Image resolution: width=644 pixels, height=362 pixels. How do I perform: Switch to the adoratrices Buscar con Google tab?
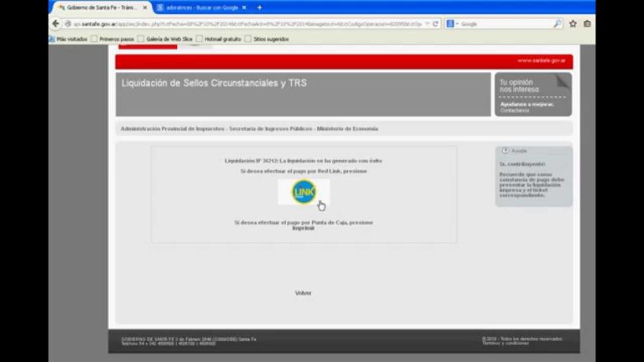(x=201, y=8)
